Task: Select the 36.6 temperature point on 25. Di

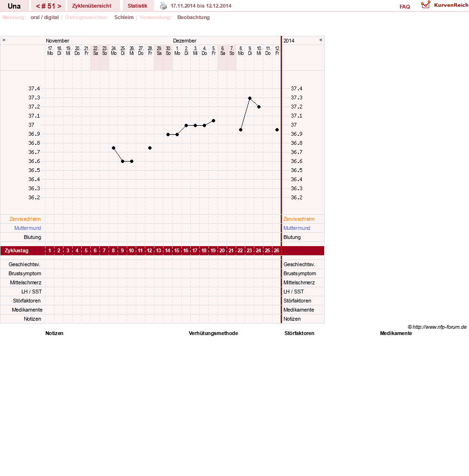Action: 123,161
